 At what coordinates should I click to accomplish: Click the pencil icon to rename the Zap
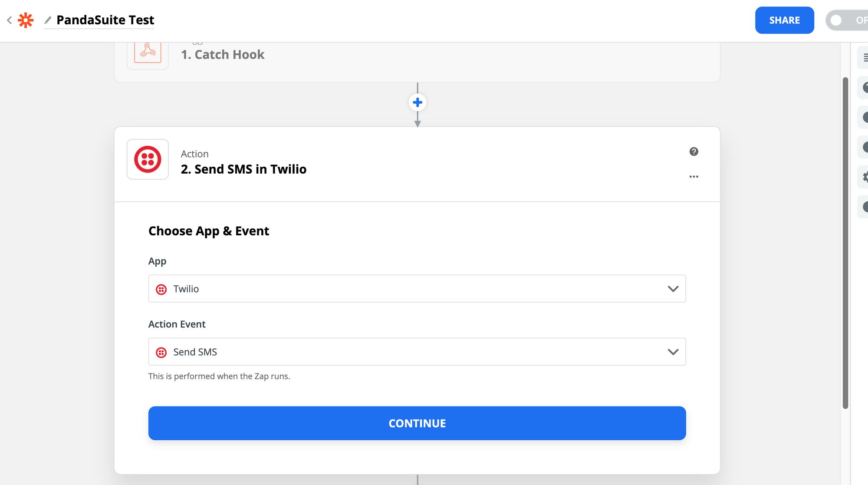(49, 20)
